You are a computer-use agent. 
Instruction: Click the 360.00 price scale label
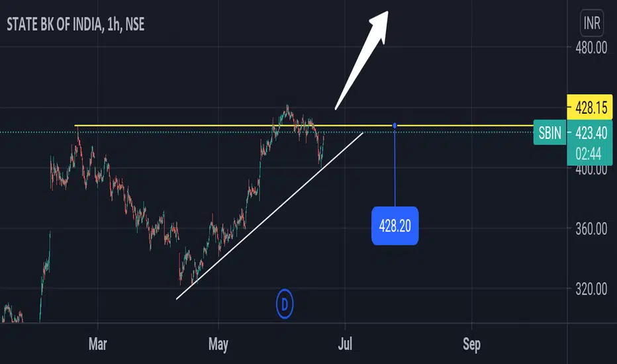pyautogui.click(x=591, y=228)
